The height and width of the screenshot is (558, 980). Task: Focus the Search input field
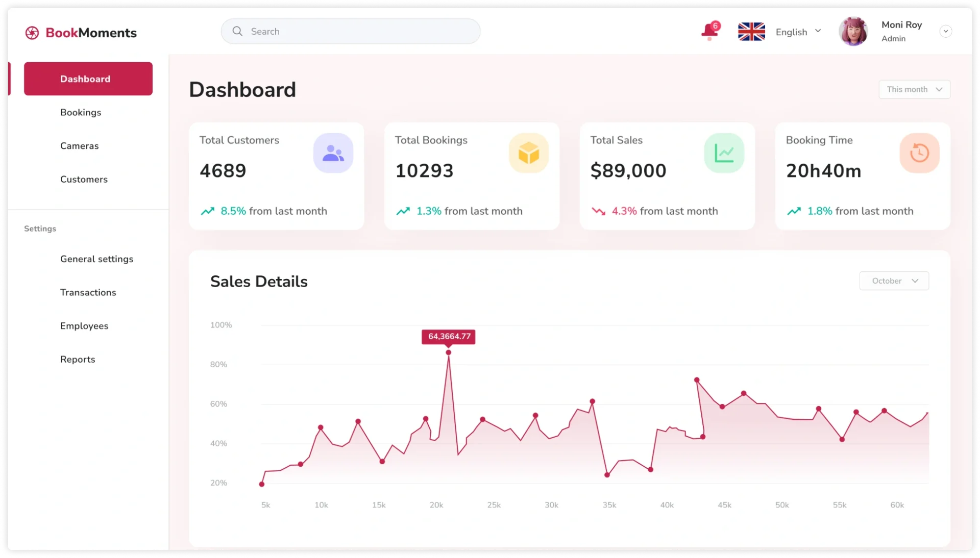pyautogui.click(x=357, y=31)
